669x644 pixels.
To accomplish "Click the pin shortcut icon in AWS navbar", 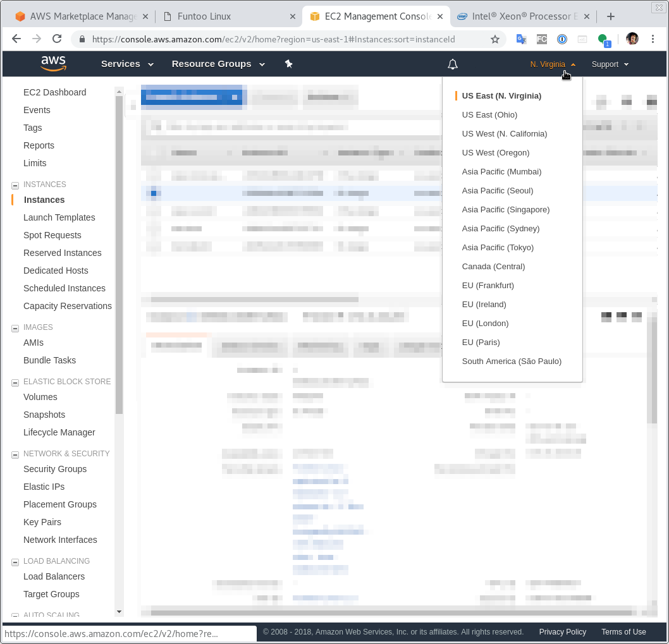I will (289, 64).
